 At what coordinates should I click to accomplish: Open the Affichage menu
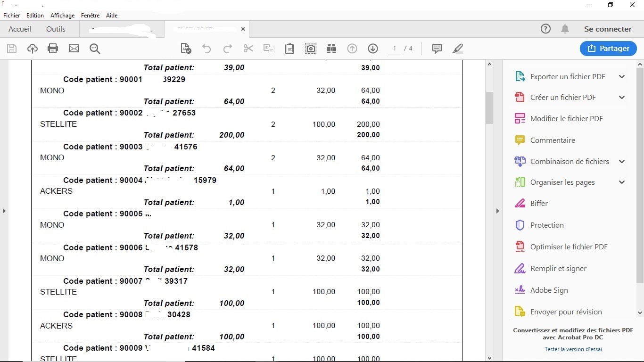(62, 16)
